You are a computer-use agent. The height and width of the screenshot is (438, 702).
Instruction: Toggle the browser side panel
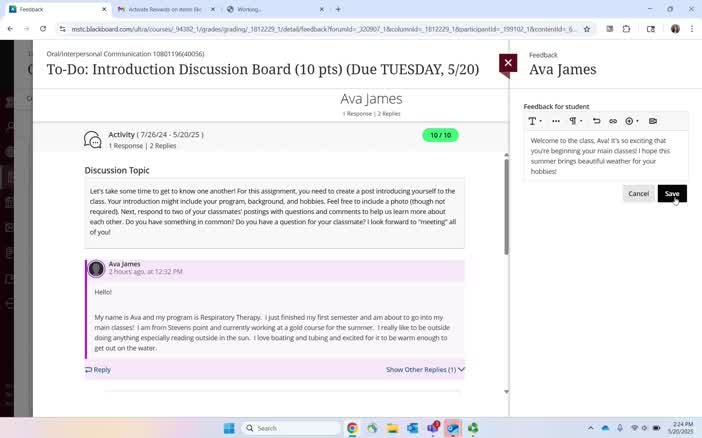click(651, 29)
